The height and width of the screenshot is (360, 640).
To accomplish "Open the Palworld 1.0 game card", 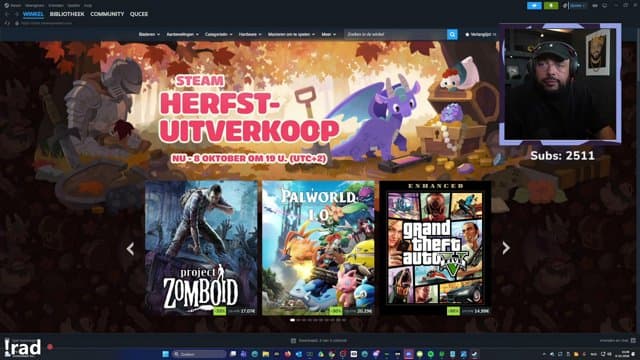I will click(318, 248).
